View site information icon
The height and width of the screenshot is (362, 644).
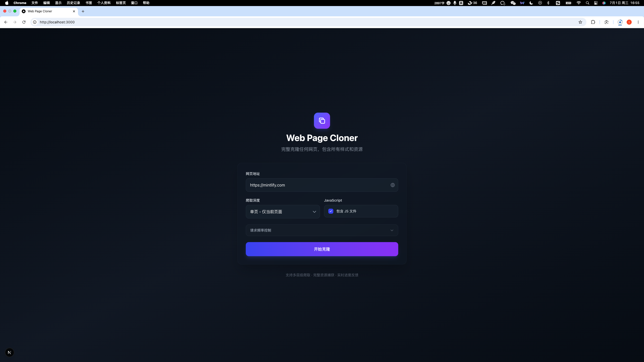pyautogui.click(x=35, y=22)
